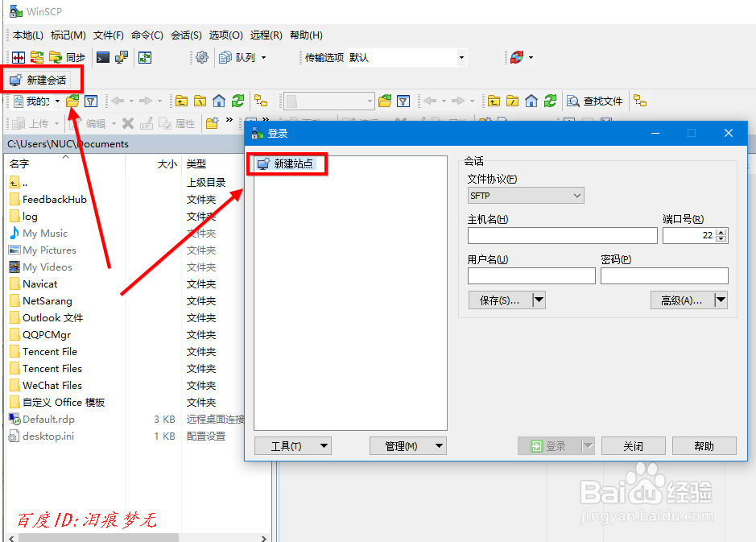Open the 管理(M) dropdown button
756x542 pixels.
pyautogui.click(x=408, y=446)
